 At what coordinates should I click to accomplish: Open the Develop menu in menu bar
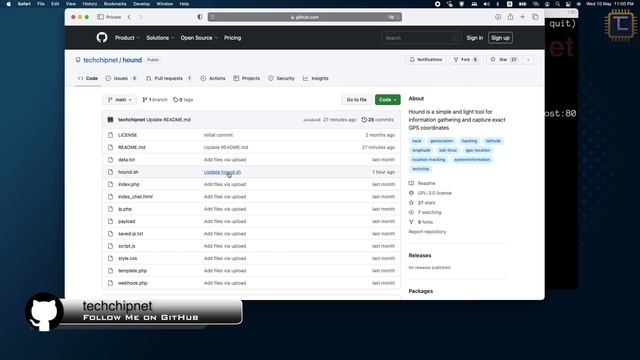point(141,4)
